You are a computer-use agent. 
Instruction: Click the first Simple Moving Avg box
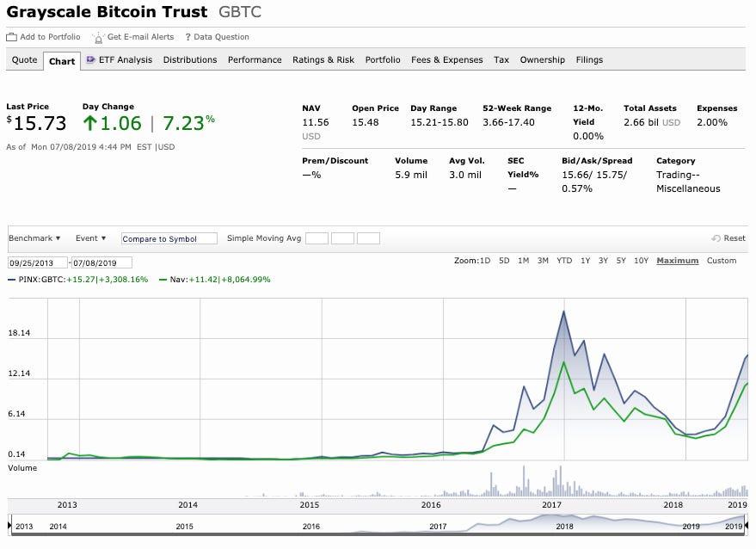point(317,238)
